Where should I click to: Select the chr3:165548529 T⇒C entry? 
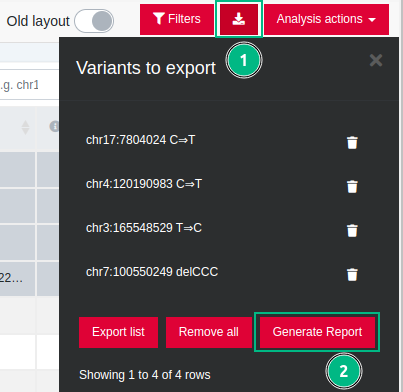click(x=144, y=228)
